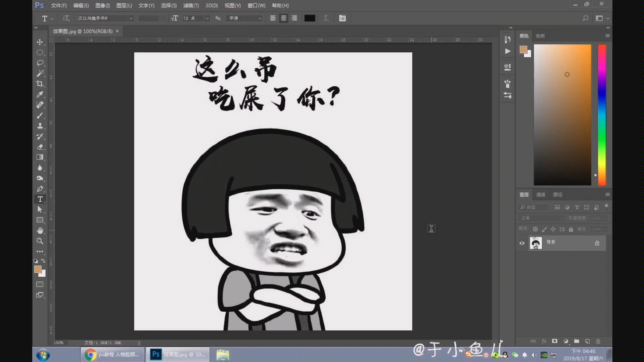Select the Elliptical Marquee tool
Viewport: 644px width, 362px height.
(40, 52)
